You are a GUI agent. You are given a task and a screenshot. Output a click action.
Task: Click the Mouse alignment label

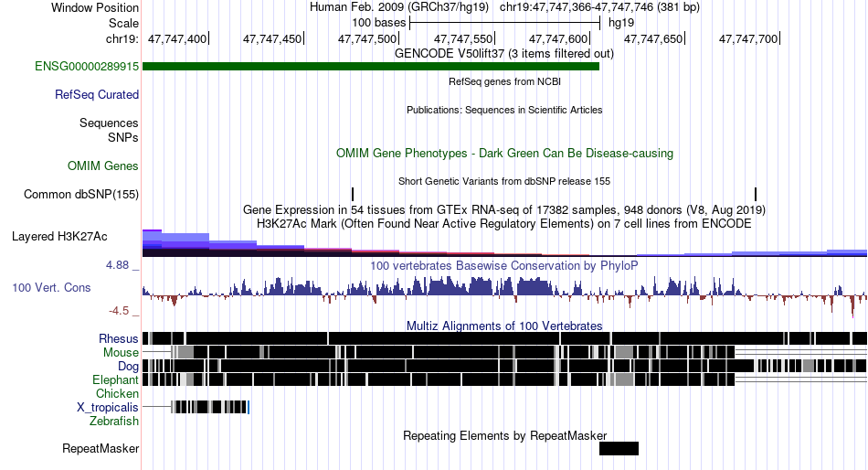click(x=121, y=353)
